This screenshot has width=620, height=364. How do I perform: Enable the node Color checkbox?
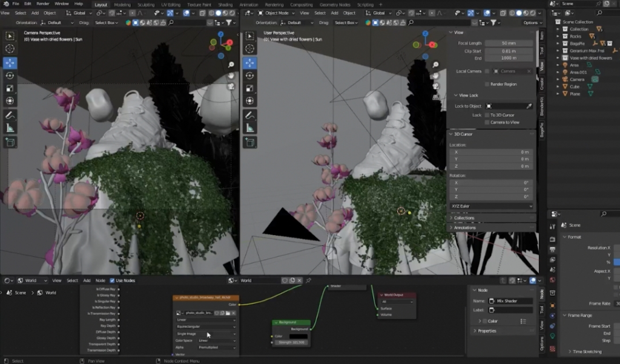point(485,321)
